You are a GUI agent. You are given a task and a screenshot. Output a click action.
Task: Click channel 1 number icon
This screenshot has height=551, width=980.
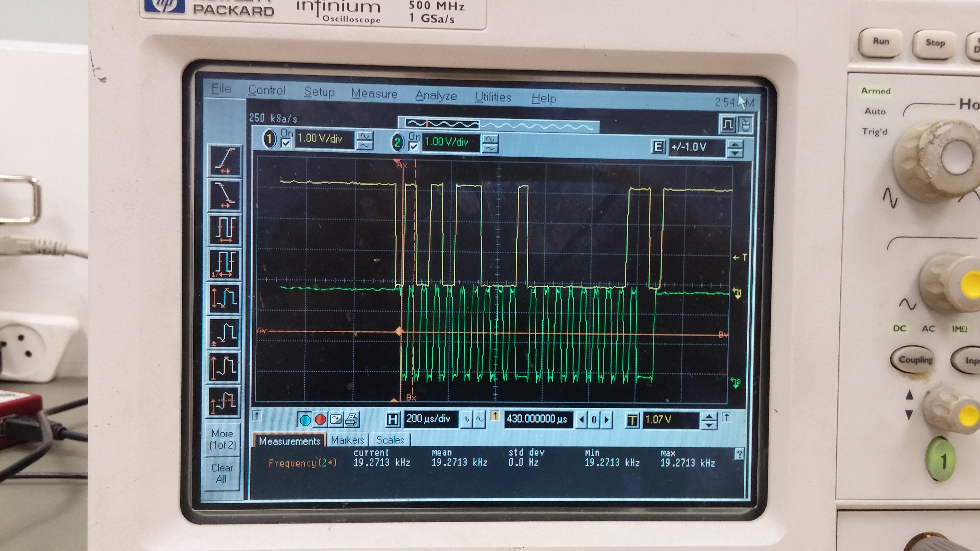(x=269, y=138)
